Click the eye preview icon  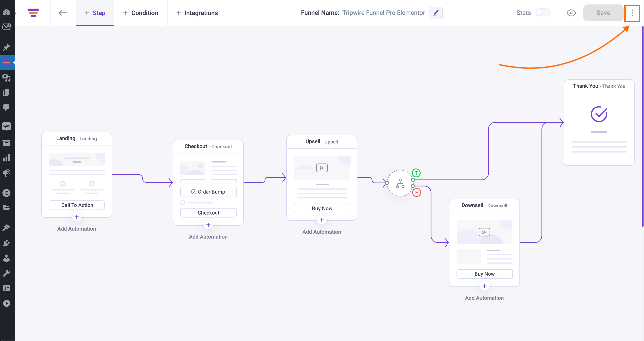[571, 13]
